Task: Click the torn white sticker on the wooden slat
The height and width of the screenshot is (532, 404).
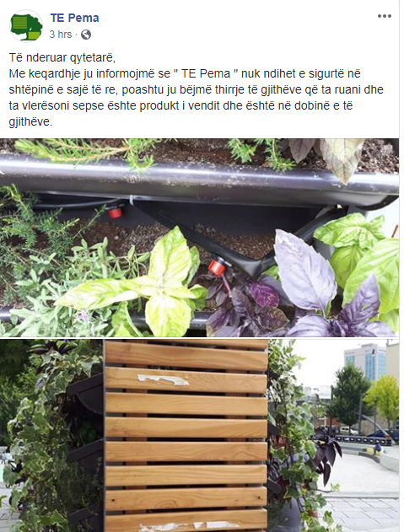Action: pyautogui.click(x=163, y=379)
